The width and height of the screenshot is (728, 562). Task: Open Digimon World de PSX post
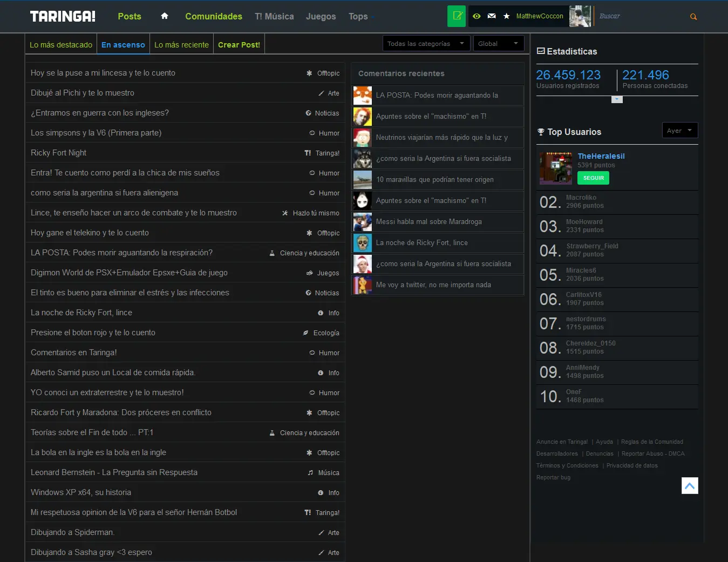click(x=129, y=273)
